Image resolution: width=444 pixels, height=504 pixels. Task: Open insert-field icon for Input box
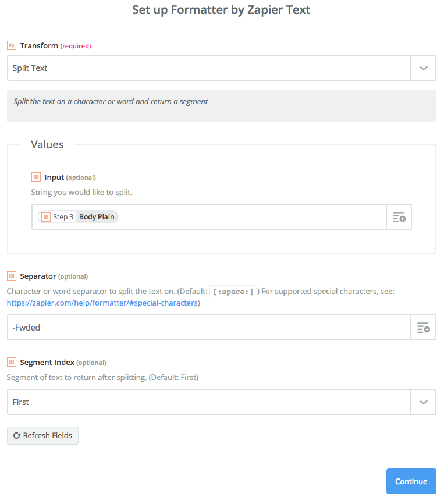[399, 217]
